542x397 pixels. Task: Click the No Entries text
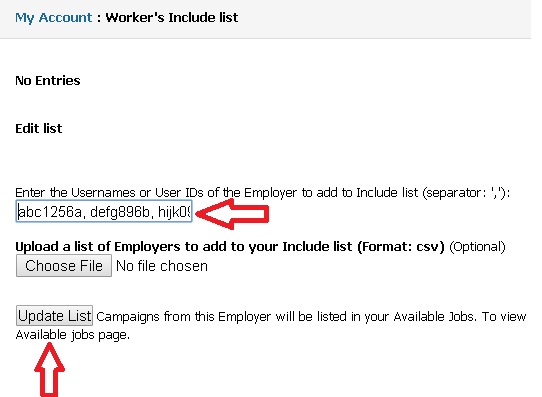pyautogui.click(x=48, y=81)
